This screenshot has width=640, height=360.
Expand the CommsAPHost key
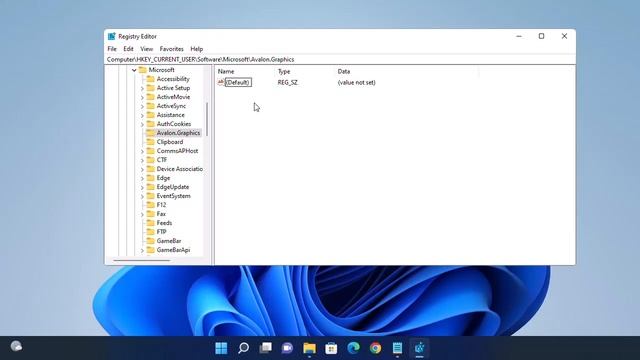click(x=142, y=151)
